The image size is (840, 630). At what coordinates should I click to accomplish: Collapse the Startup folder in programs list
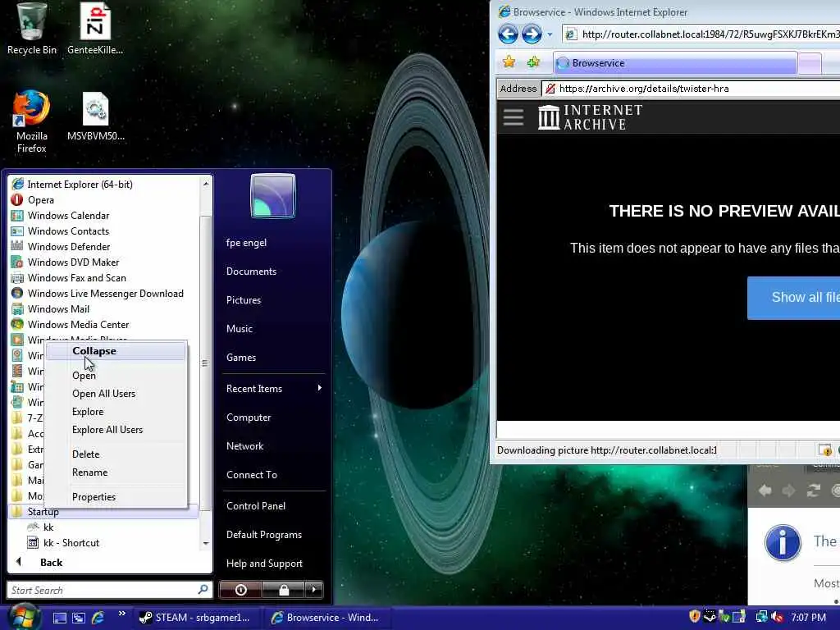point(104,512)
